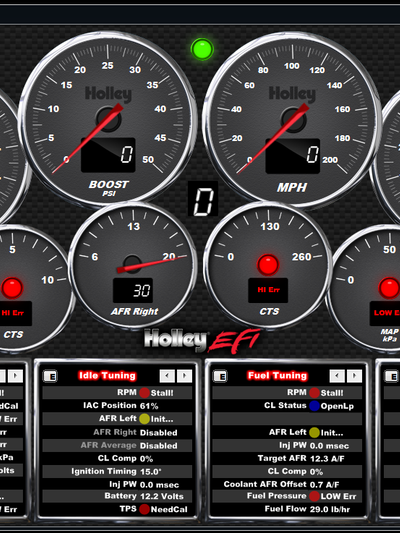Viewport: 400px width, 533px height.
Task: Select the Battery 12.2 Volts row
Action: [117, 496]
